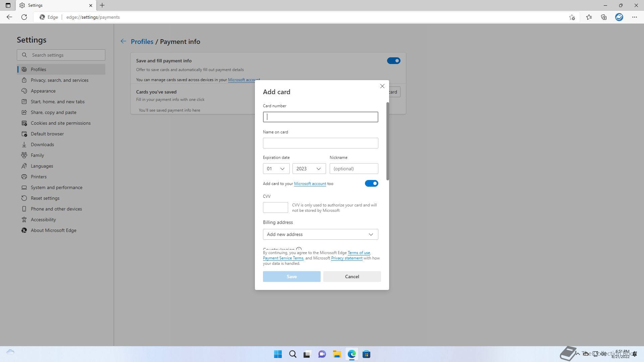Open the expiration month dropdown
644x362 pixels.
pyautogui.click(x=276, y=169)
